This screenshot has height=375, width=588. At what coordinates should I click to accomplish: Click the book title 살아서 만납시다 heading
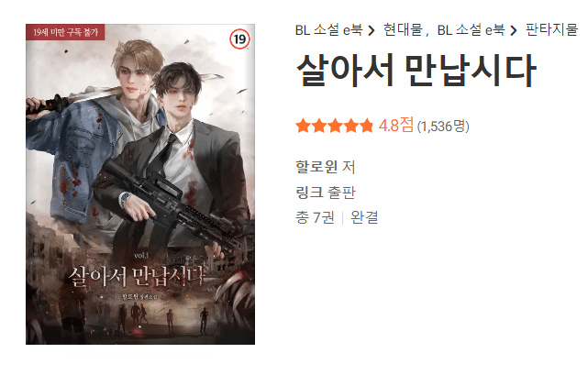(x=416, y=71)
